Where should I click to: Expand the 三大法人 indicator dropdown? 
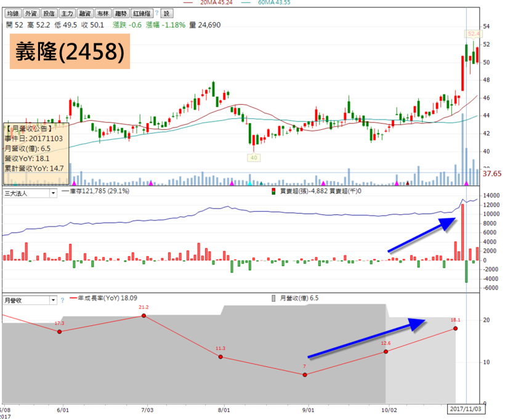53,193
